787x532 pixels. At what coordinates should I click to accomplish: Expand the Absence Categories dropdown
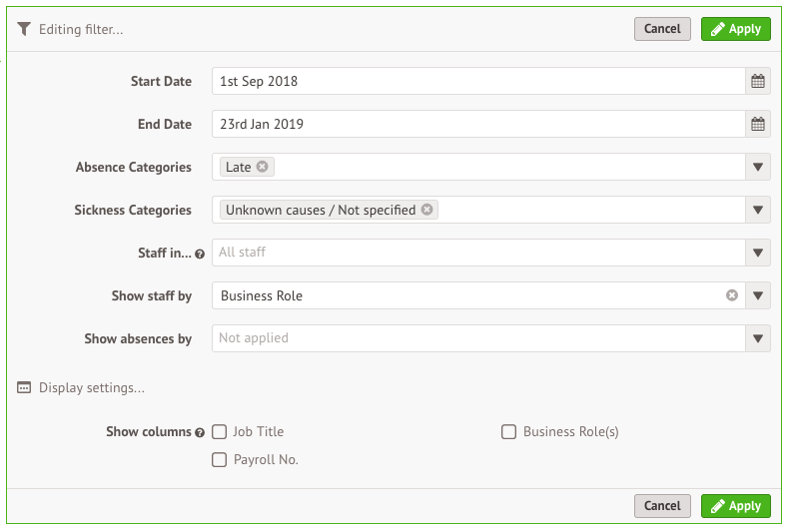pyautogui.click(x=757, y=167)
